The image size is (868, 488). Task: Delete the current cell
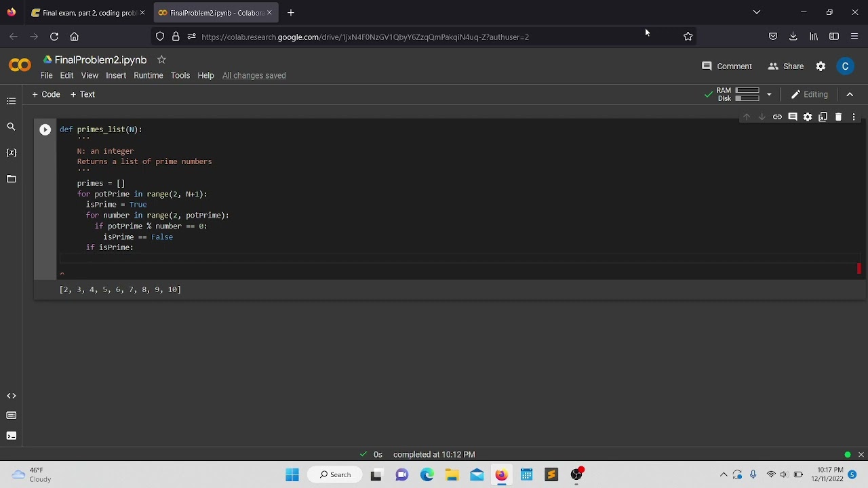tap(838, 117)
